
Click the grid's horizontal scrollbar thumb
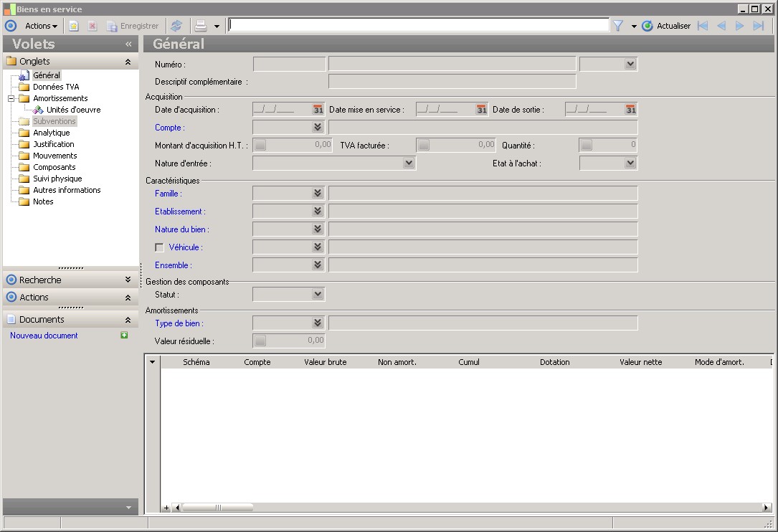click(217, 508)
